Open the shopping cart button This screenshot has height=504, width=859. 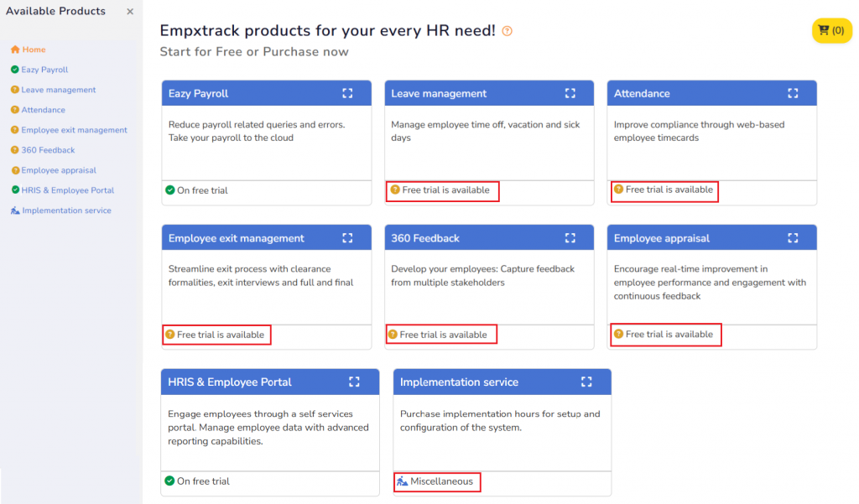[831, 31]
